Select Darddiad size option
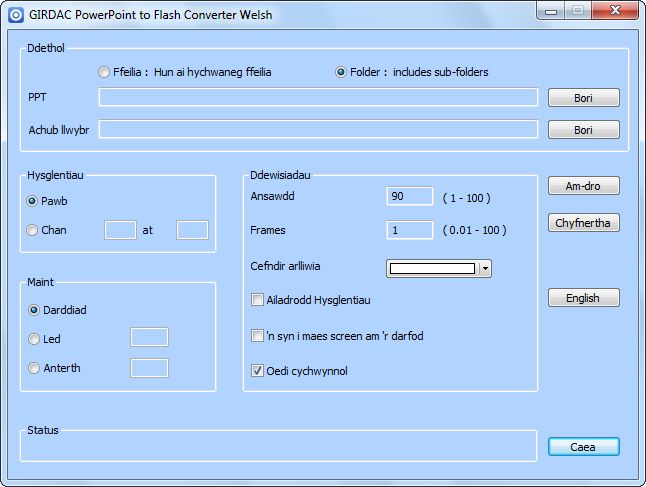 (x=34, y=310)
